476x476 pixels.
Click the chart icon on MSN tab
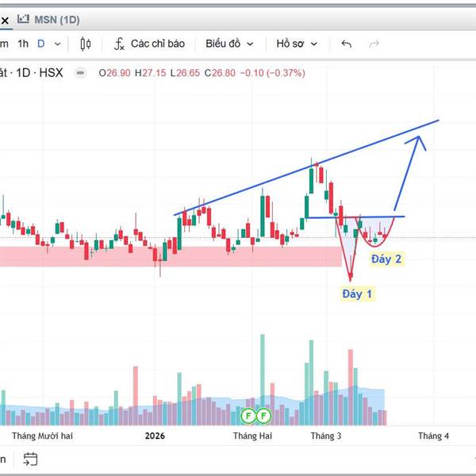(x=23, y=19)
